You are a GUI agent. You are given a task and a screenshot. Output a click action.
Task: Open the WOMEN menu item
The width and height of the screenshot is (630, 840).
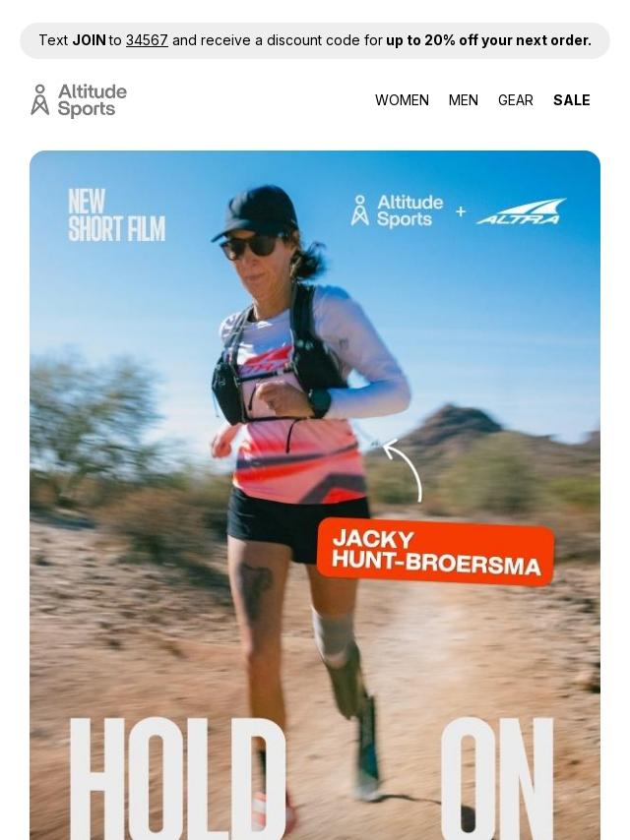[x=402, y=100]
